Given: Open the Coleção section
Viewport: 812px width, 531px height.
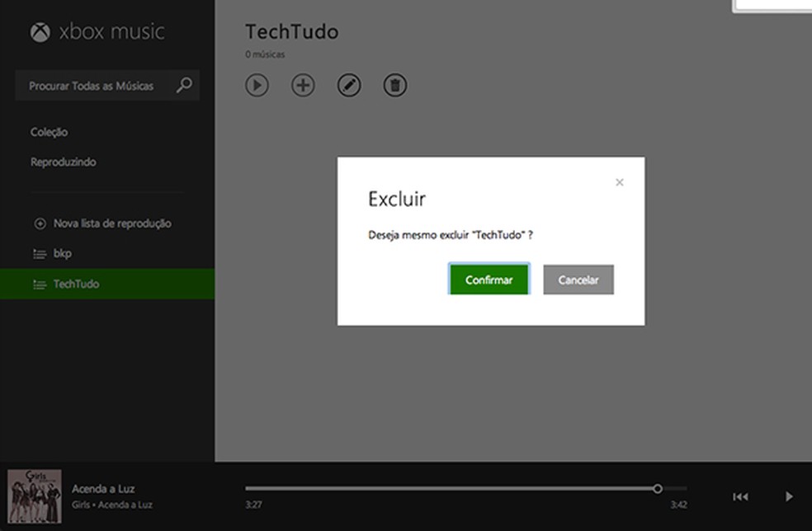Looking at the screenshot, I should 50,132.
